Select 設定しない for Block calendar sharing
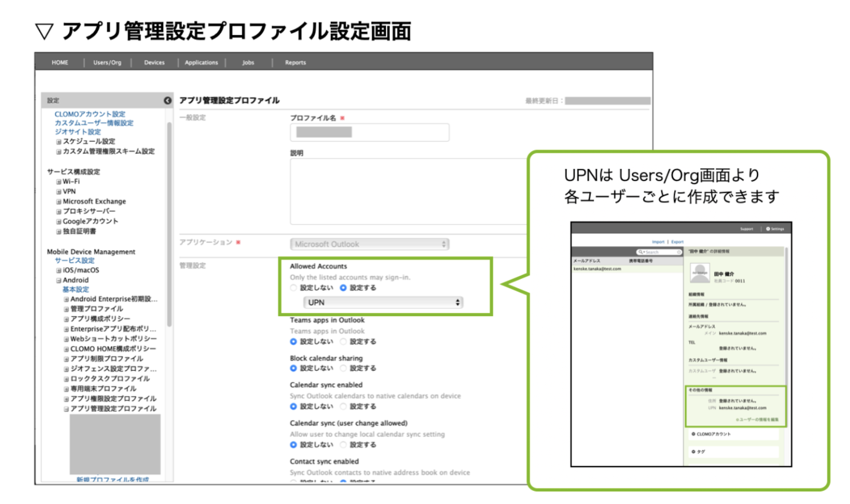Image resolution: width=850 pixels, height=504 pixels. pos(293,369)
